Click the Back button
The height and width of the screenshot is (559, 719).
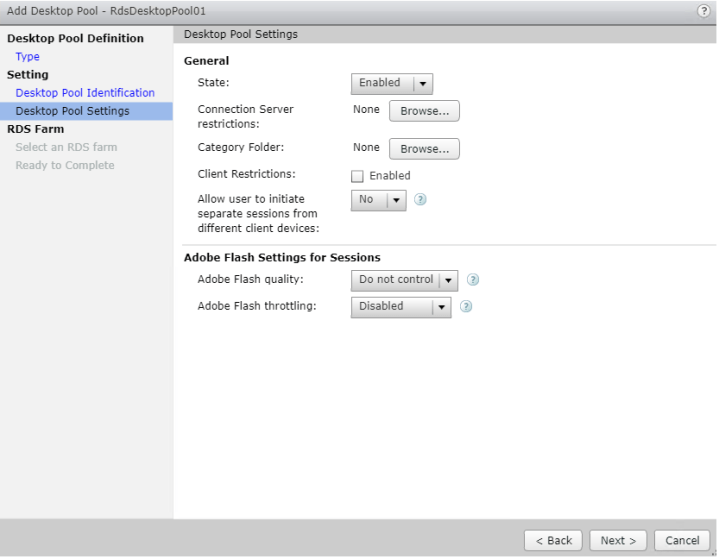(553, 540)
